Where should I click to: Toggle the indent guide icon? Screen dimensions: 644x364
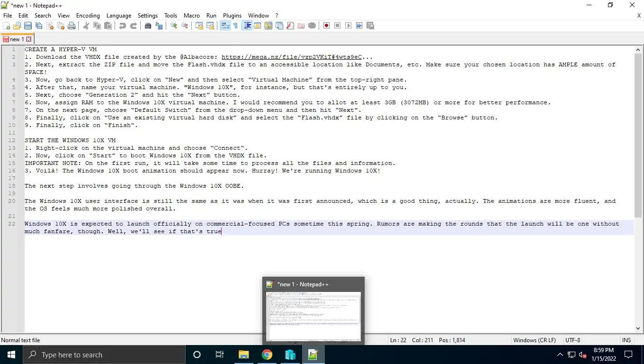point(247,26)
